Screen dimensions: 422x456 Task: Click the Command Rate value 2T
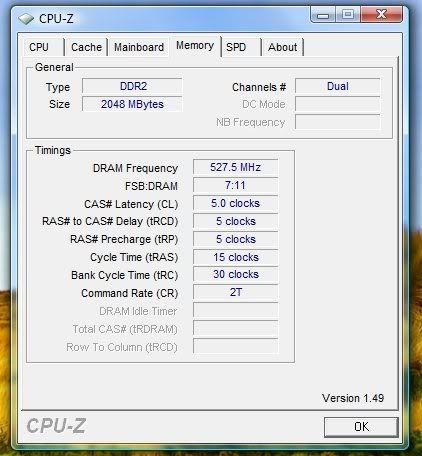click(x=235, y=292)
